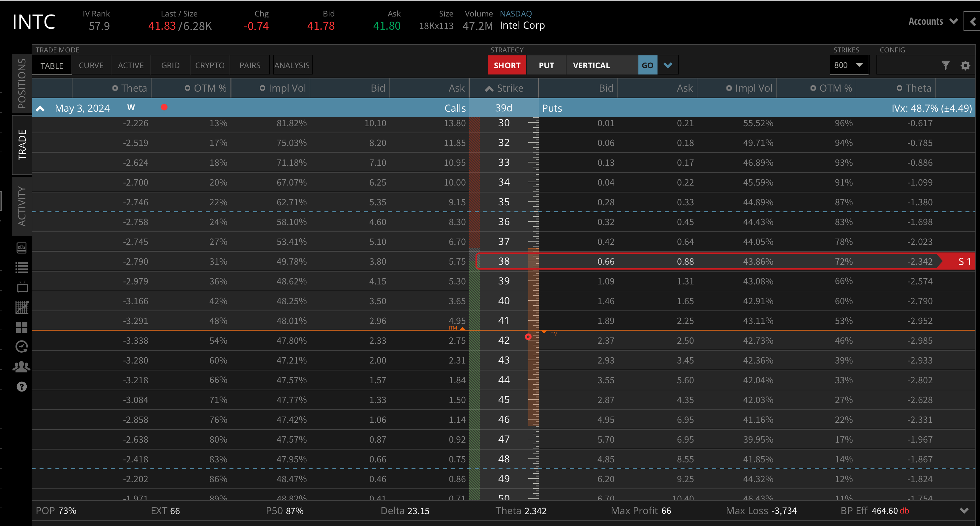The width and height of the screenshot is (980, 526).
Task: Click the config settings gear icon
Action: coord(965,65)
